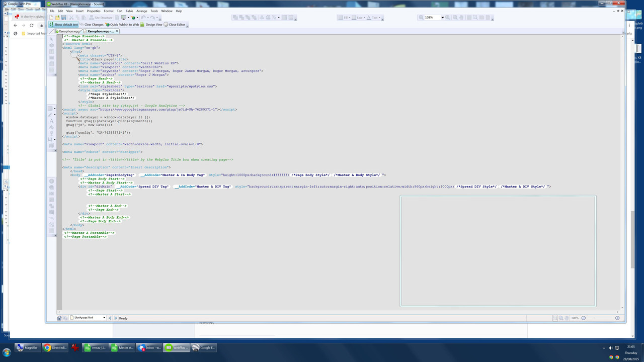The height and width of the screenshot is (362, 644).
Task: Toggle the Show default text button
Action: tap(63, 24)
